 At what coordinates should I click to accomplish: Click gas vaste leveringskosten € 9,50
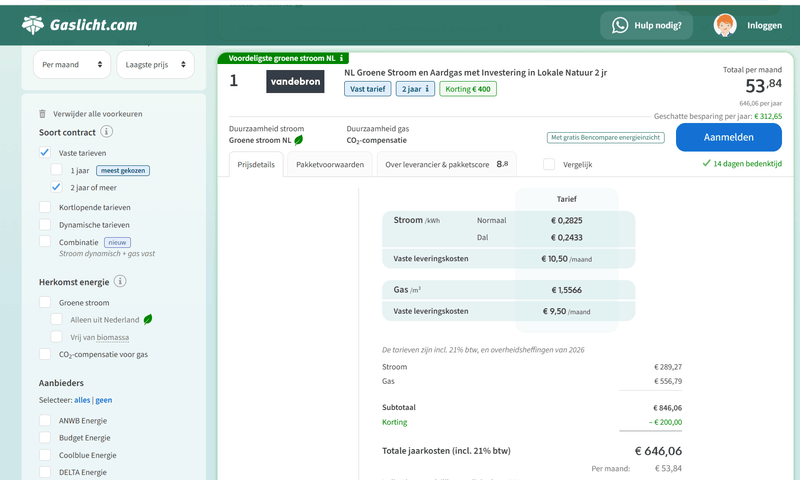pos(555,311)
